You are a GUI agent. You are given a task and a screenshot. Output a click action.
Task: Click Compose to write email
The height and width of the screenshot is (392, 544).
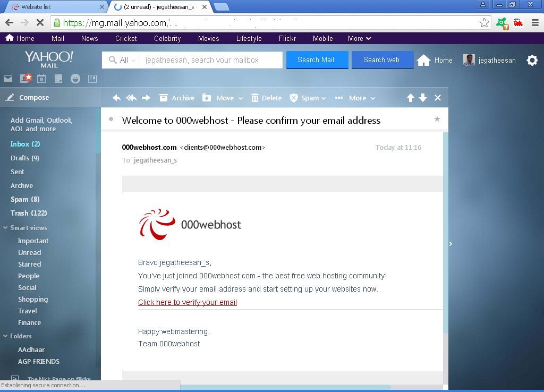click(x=28, y=98)
